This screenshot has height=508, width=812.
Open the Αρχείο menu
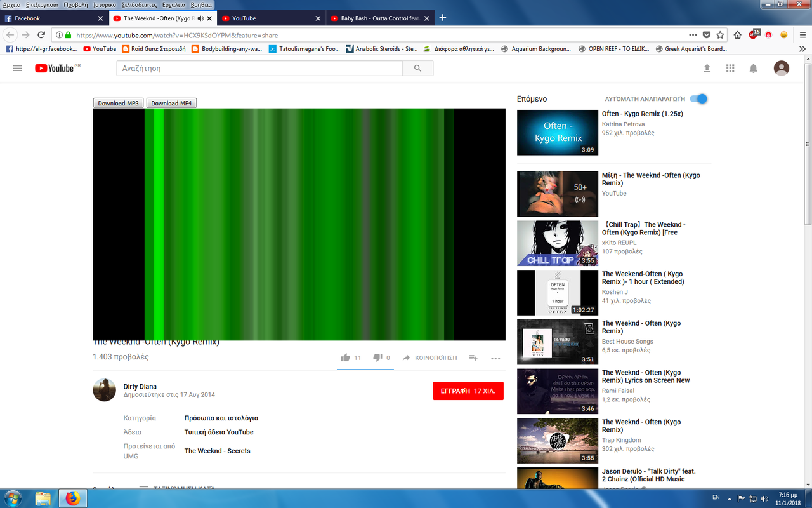(x=11, y=4)
